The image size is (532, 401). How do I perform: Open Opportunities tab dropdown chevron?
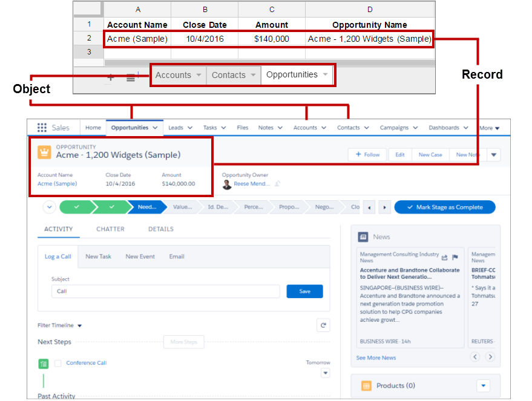coord(155,128)
